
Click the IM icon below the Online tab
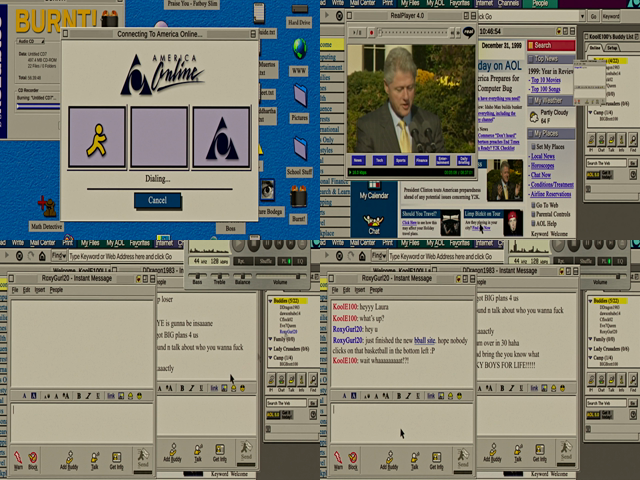(591, 140)
